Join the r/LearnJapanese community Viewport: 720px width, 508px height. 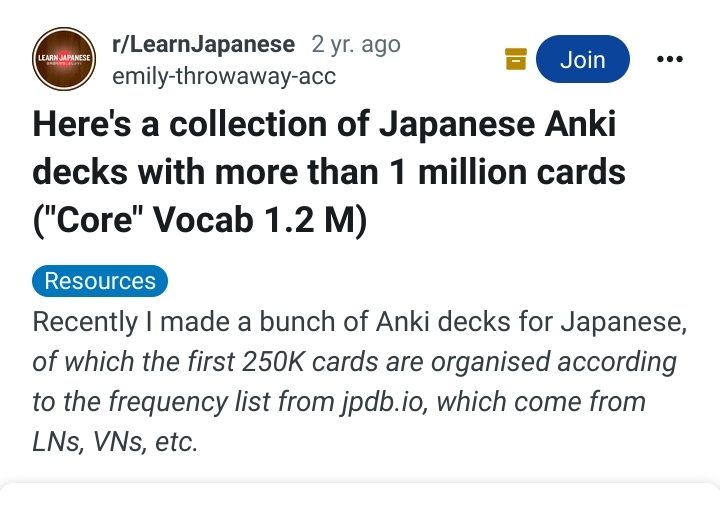583,59
